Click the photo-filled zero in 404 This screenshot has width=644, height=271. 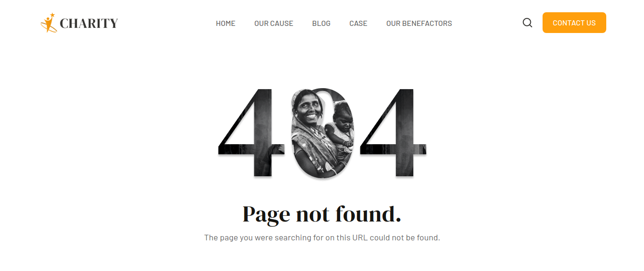point(323,133)
